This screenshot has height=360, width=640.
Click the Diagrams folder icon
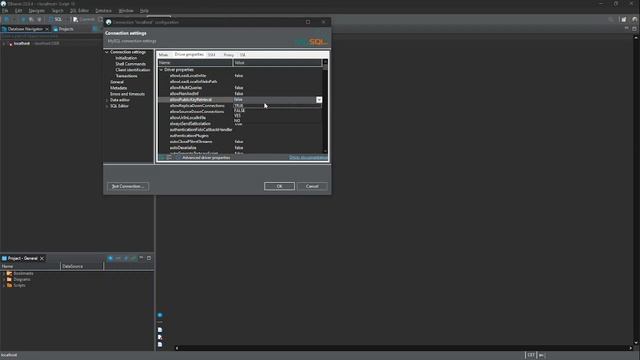pyautogui.click(x=9, y=280)
